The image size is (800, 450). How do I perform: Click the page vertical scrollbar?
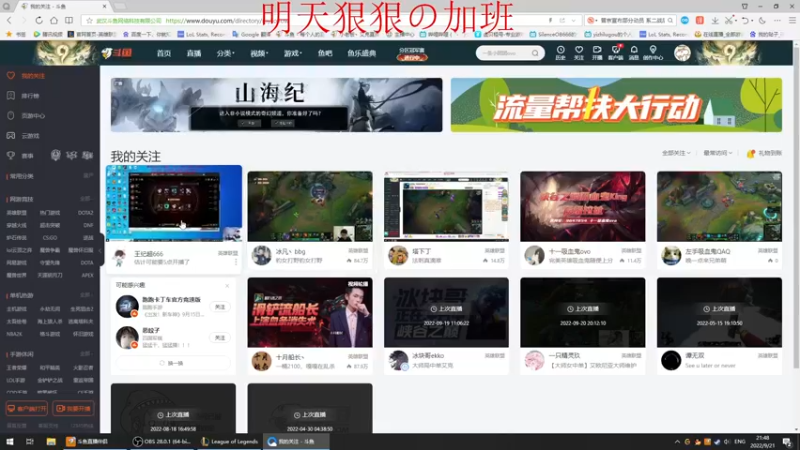pyautogui.click(x=796, y=208)
